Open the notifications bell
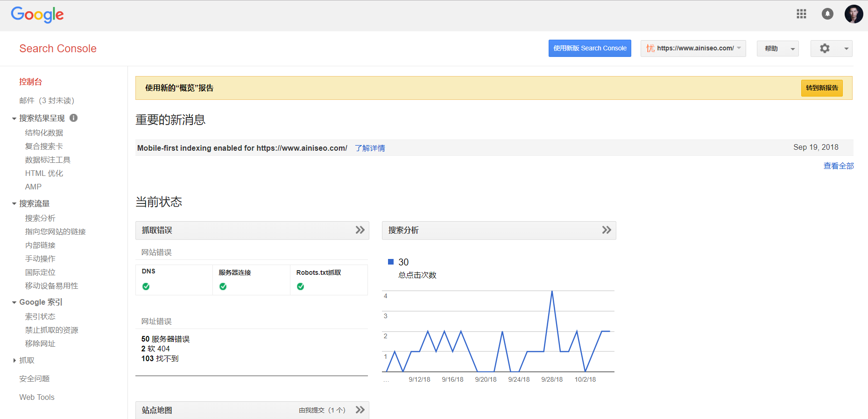The width and height of the screenshot is (868, 419). point(827,14)
